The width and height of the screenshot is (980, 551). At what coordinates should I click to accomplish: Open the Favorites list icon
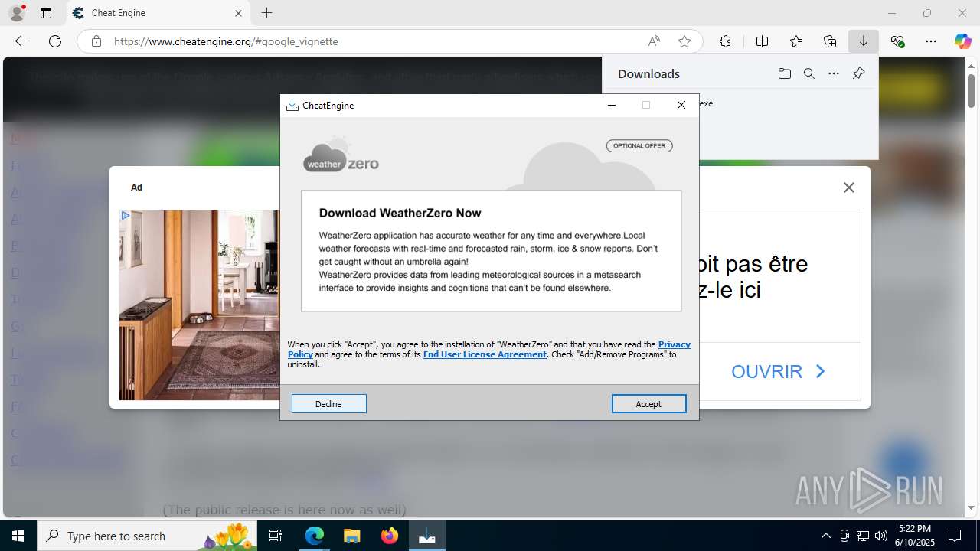tap(796, 41)
